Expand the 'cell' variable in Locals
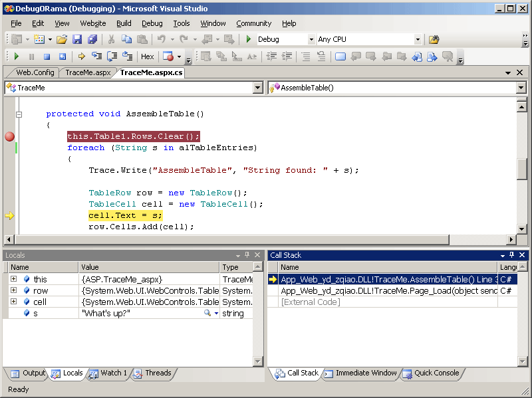Viewport: 532px width, 398px height. tap(13, 302)
